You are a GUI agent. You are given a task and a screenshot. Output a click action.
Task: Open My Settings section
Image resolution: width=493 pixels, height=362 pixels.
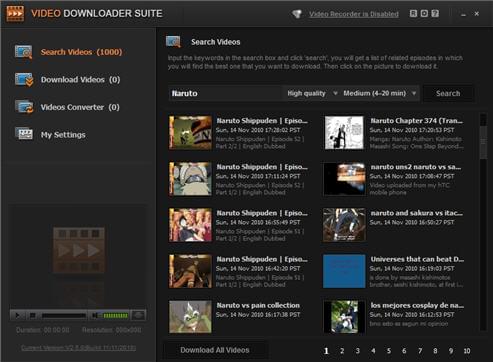click(63, 135)
